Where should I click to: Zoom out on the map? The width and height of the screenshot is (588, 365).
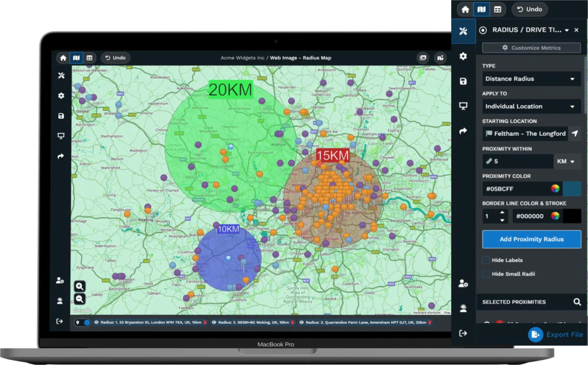click(x=80, y=299)
